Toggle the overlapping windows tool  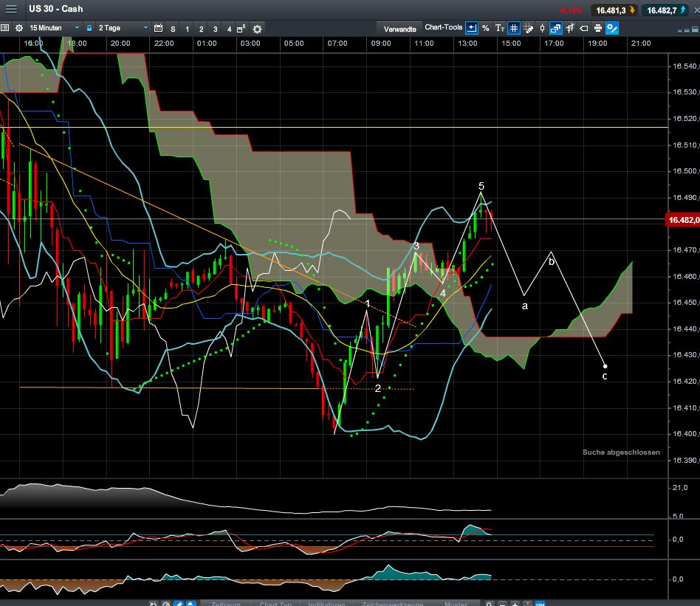(x=556, y=28)
